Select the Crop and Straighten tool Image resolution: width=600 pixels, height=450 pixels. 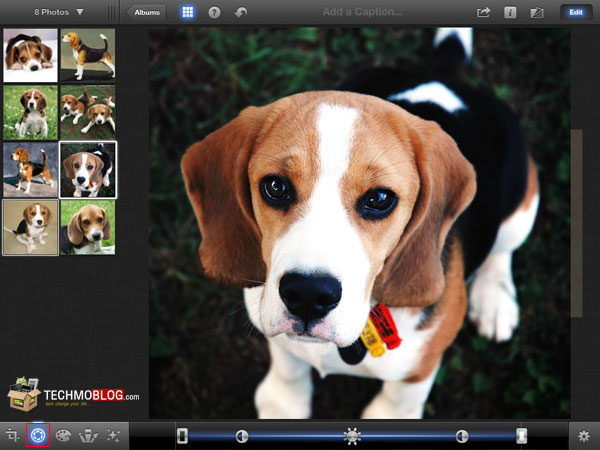(13, 435)
